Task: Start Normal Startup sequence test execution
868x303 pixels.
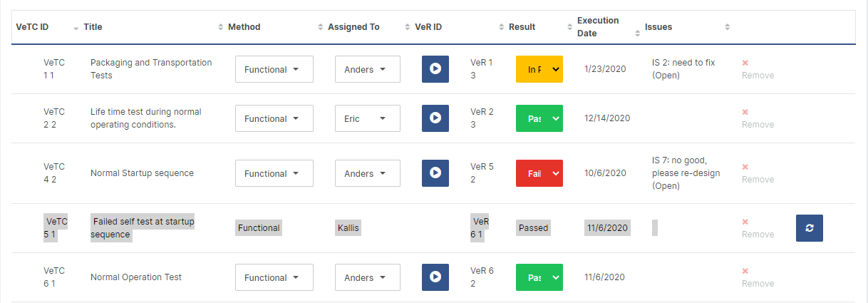Action: coord(435,173)
